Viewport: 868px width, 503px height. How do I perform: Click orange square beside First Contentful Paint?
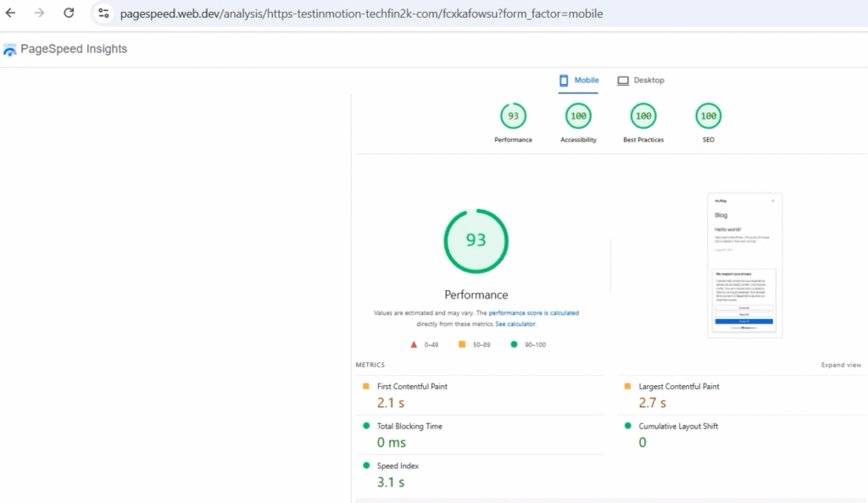[x=366, y=386]
